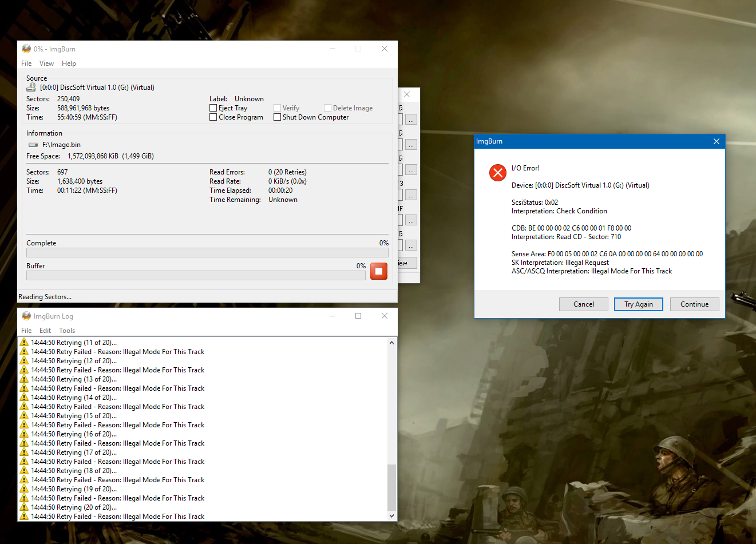Screen dimensions: 756x544
Task: Click the Buffer progress bar
Action: (196, 275)
